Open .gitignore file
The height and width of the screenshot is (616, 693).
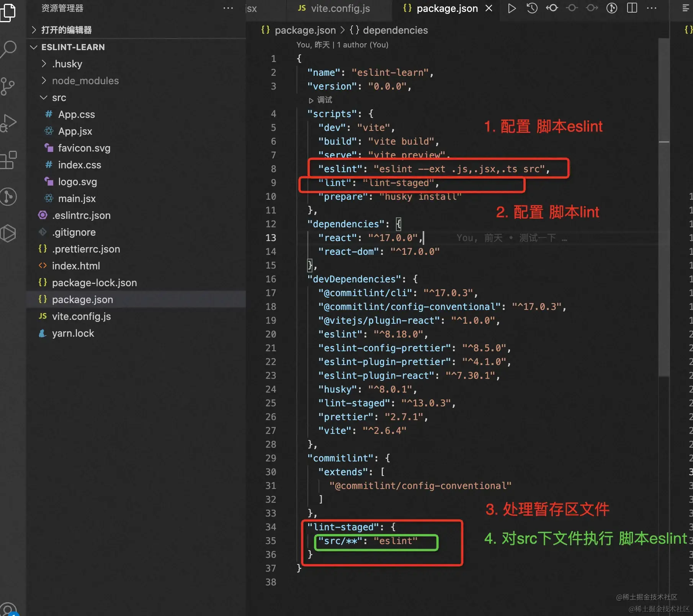coord(136,232)
